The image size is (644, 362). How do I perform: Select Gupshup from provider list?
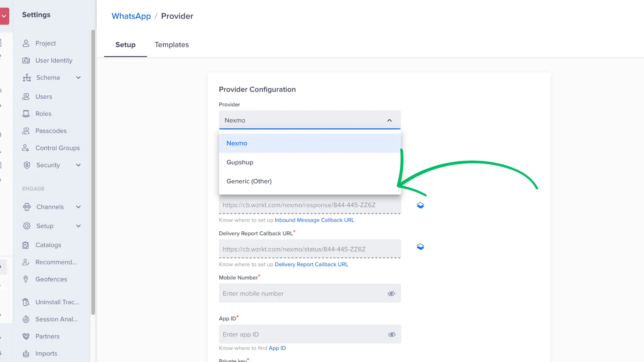click(310, 162)
